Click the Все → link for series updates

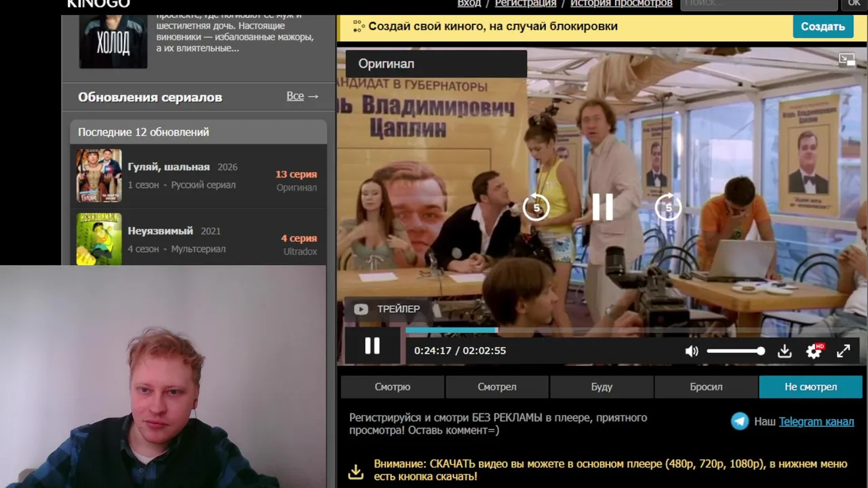tap(302, 96)
